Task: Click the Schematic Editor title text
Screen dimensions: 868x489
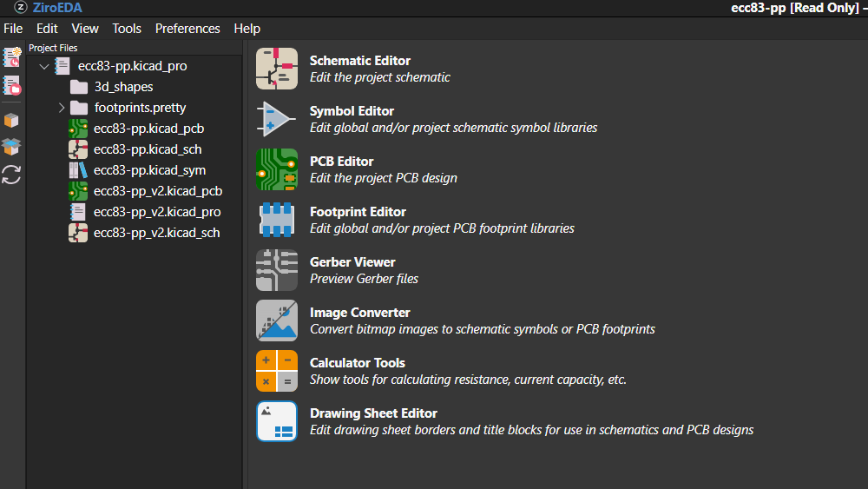Action: 360,60
